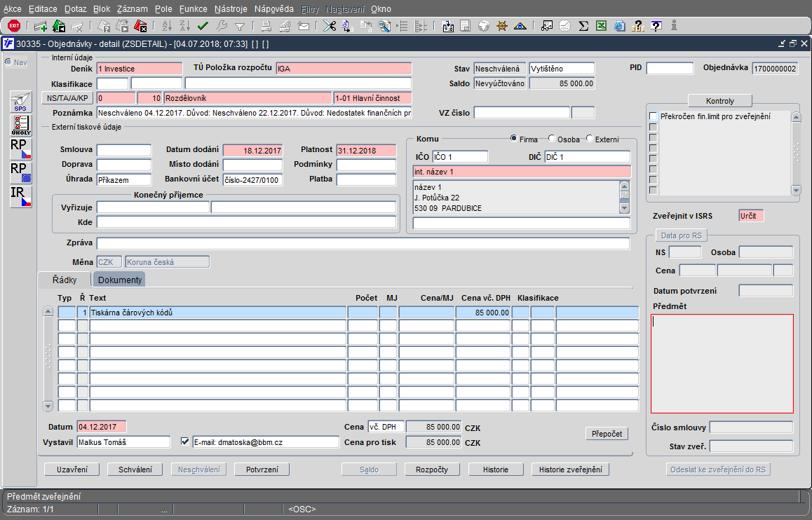Screen dimensions: 812x520
Task: Click the sigma sum icon
Action: [x=583, y=26]
